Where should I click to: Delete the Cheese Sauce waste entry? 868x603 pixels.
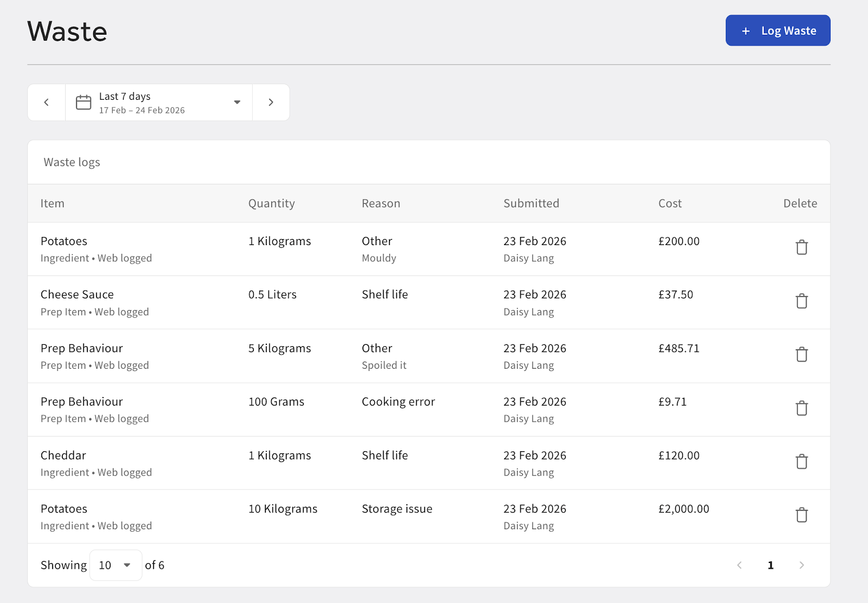[x=801, y=301]
